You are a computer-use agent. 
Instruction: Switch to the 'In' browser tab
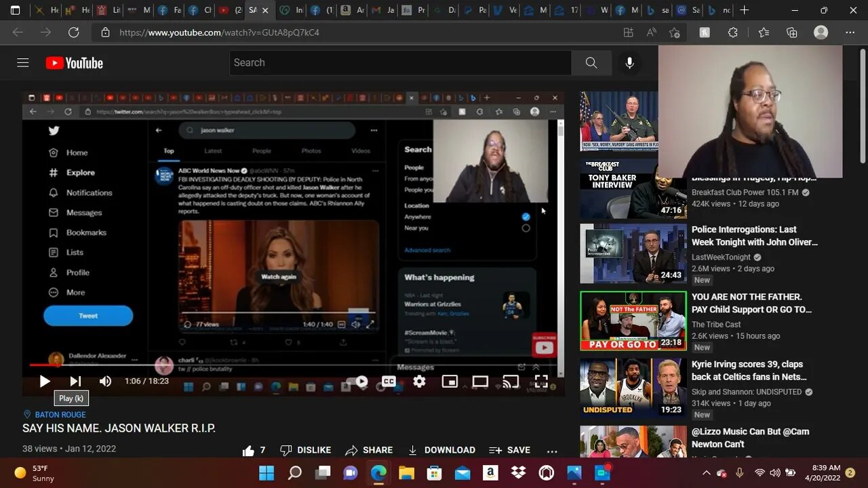(x=291, y=10)
